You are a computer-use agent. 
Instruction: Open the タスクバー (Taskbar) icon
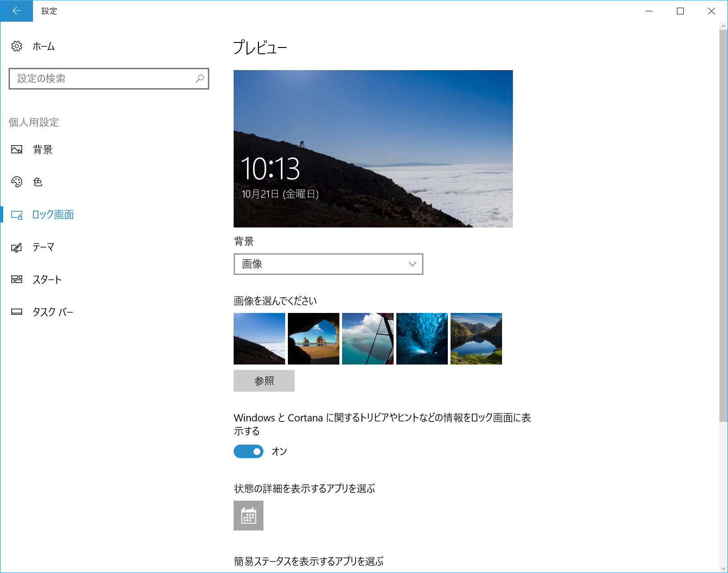tap(17, 311)
